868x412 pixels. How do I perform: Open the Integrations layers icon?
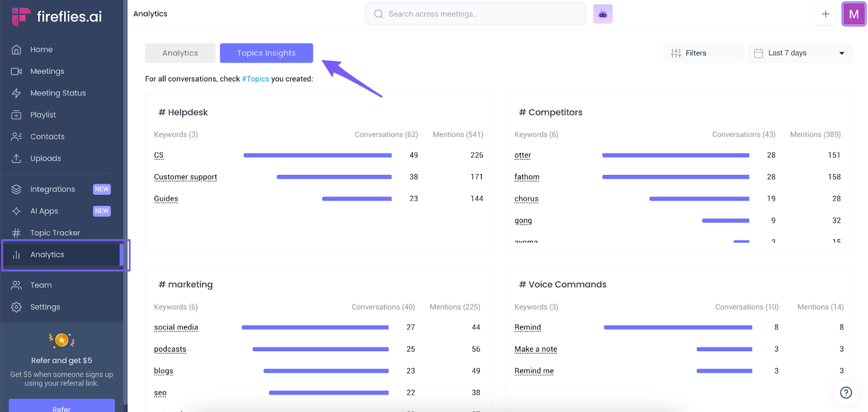(16, 189)
